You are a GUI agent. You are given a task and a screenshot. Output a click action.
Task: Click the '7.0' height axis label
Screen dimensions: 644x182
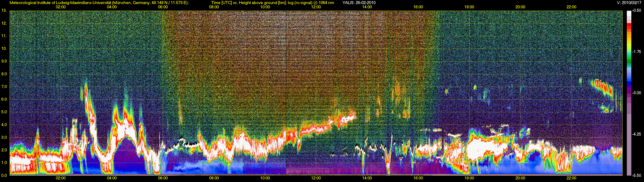4,87
